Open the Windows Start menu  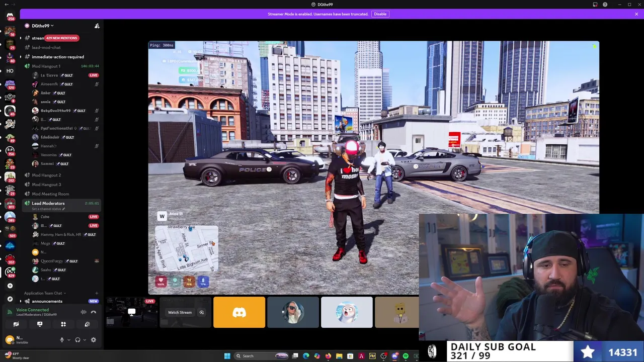coord(227,356)
